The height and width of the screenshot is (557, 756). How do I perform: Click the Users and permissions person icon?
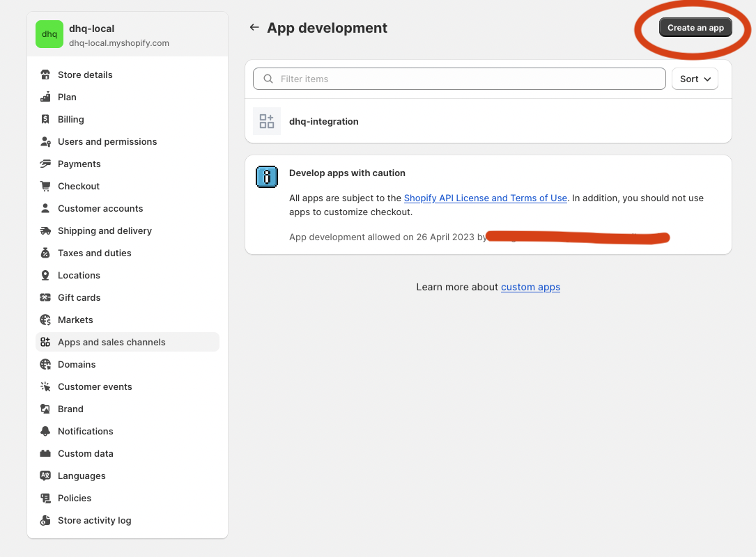coord(45,141)
